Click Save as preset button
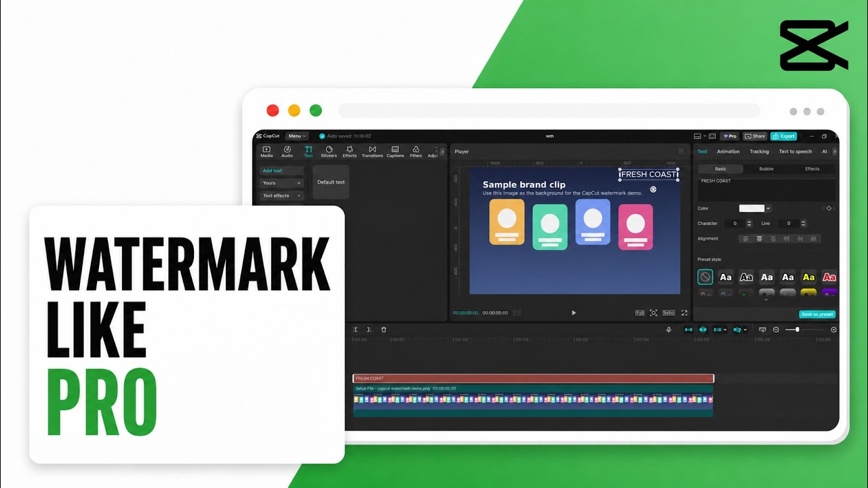The height and width of the screenshot is (488, 868). tap(817, 314)
